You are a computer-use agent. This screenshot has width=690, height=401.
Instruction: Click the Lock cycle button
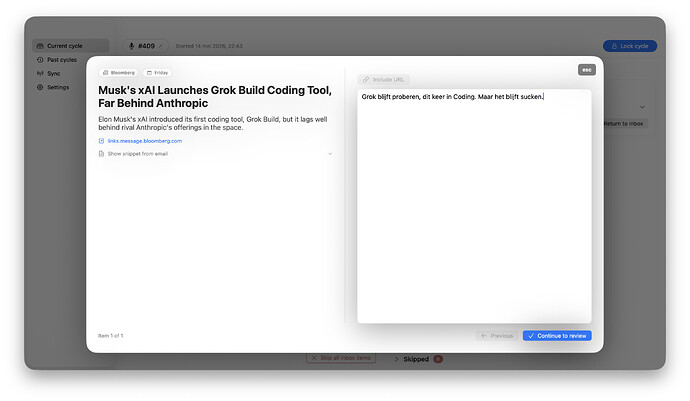(630, 46)
